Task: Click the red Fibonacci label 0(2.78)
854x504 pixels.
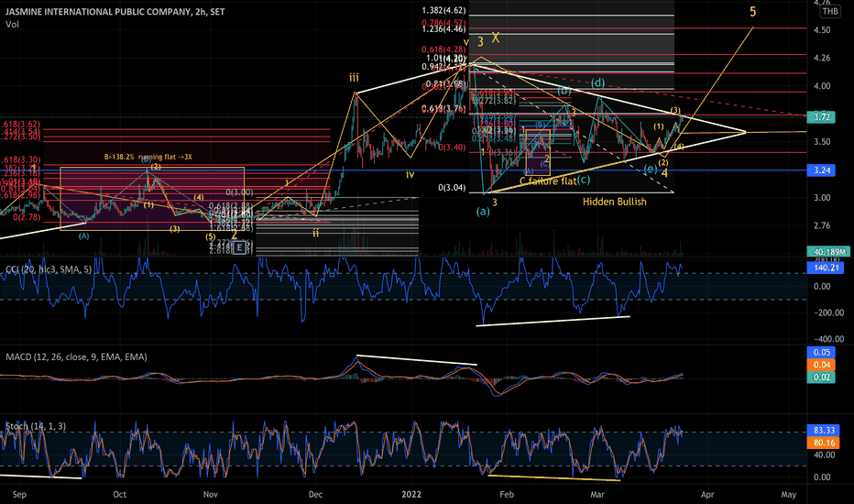Action: [x=27, y=217]
